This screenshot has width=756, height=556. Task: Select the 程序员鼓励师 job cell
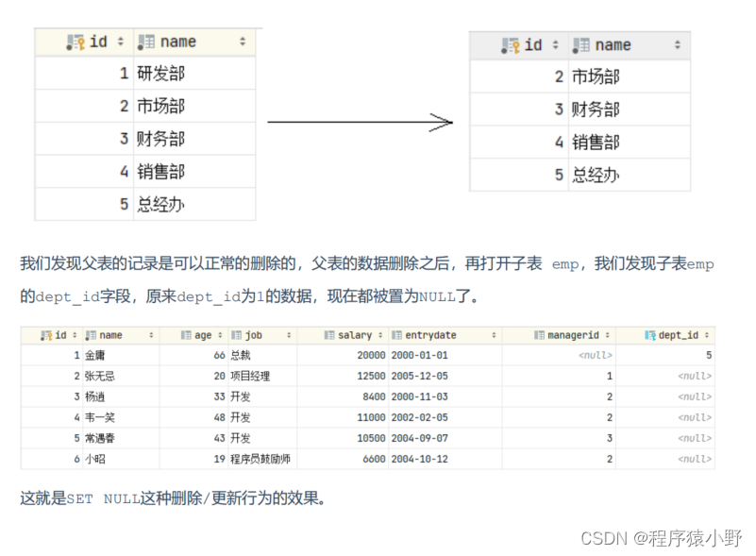[x=260, y=459]
